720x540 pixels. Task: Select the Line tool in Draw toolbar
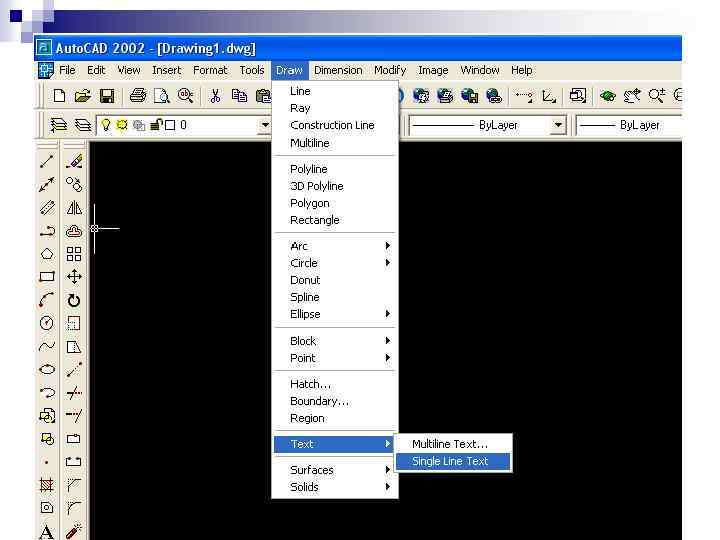pos(47,162)
